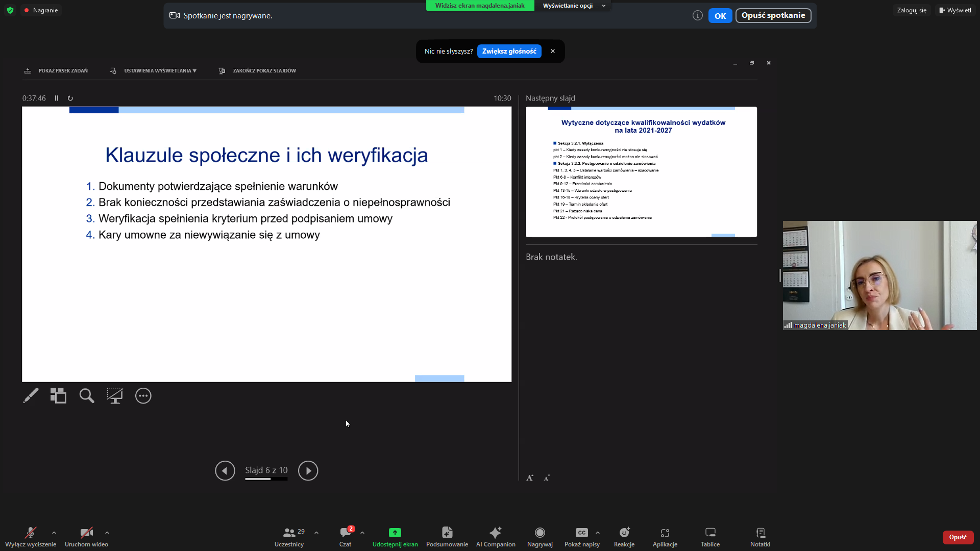Open the Czat panel
This screenshot has width=980, height=551.
(346, 537)
